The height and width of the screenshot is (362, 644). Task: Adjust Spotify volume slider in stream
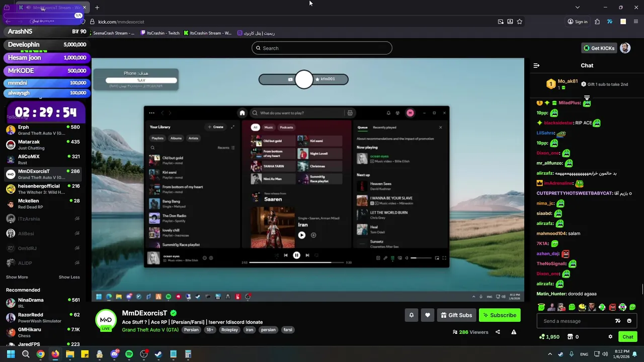point(422,258)
